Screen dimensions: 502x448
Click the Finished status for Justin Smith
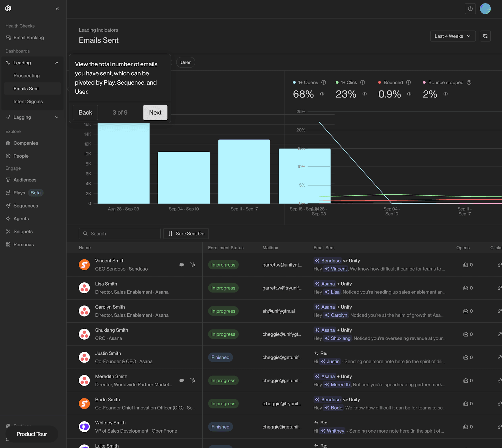coord(221,358)
